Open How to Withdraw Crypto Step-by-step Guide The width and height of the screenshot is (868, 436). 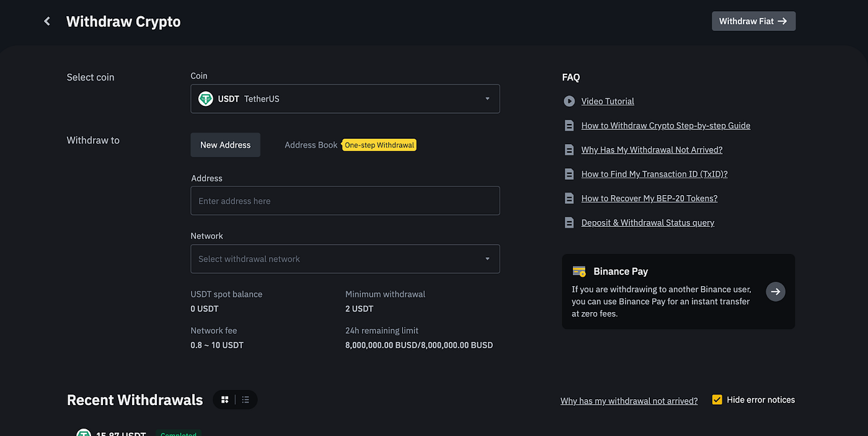(666, 125)
